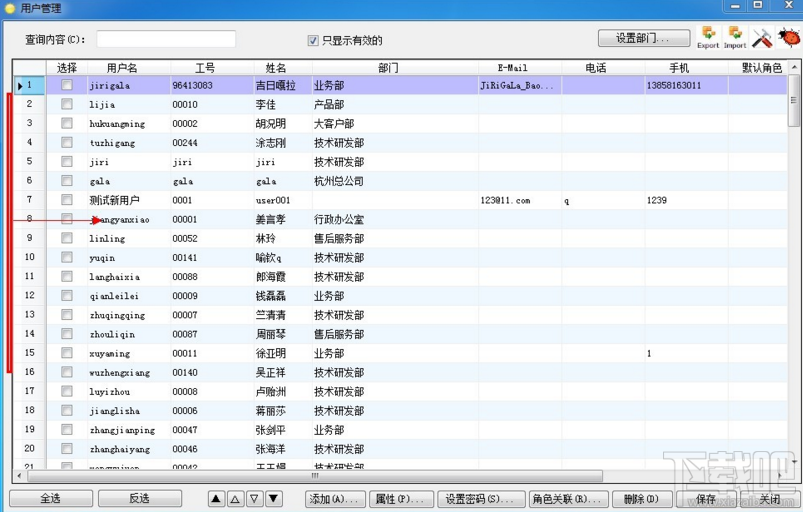The width and height of the screenshot is (803, 512).
Task: Click the 关闭 close button at bottom
Action: [x=770, y=499]
